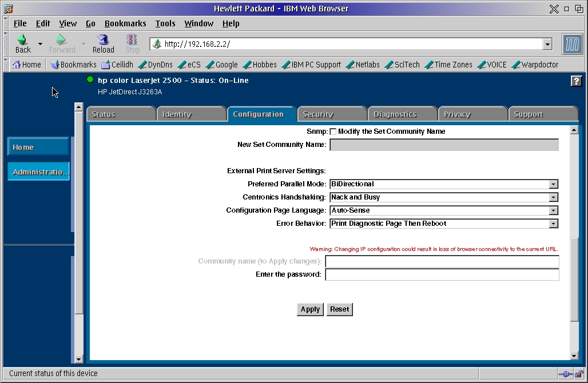588x383 pixels.
Task: Click the bookmarks toolbar grippy handle
Action: coord(6,65)
